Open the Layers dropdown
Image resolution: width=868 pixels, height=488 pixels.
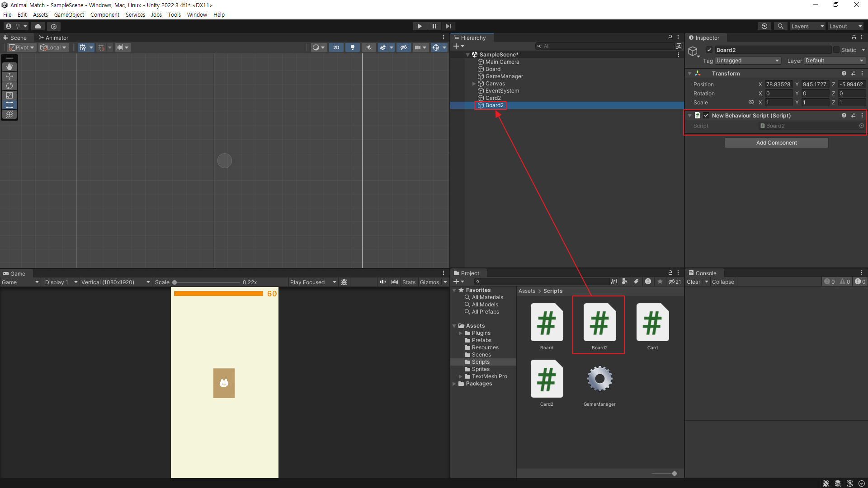[807, 26]
